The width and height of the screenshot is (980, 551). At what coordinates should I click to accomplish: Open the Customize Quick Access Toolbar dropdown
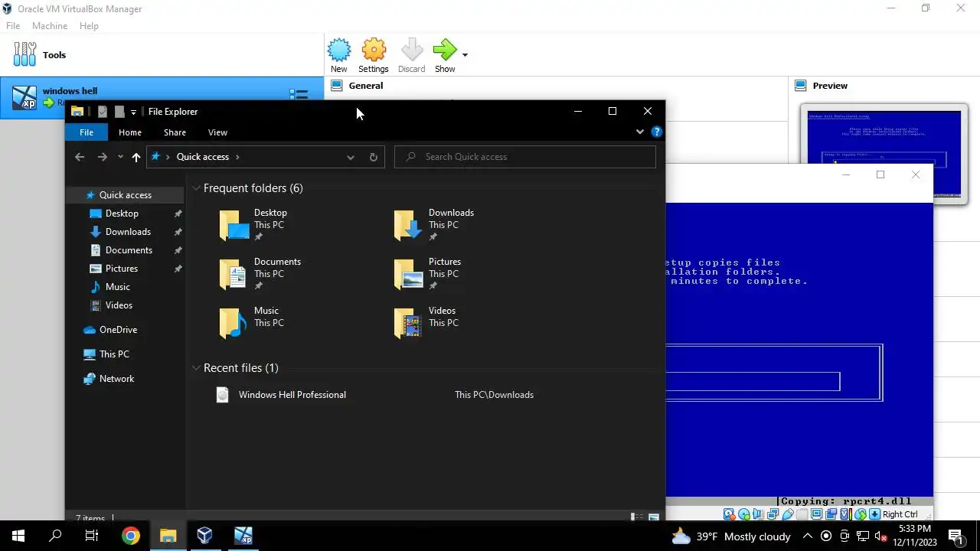(x=133, y=112)
